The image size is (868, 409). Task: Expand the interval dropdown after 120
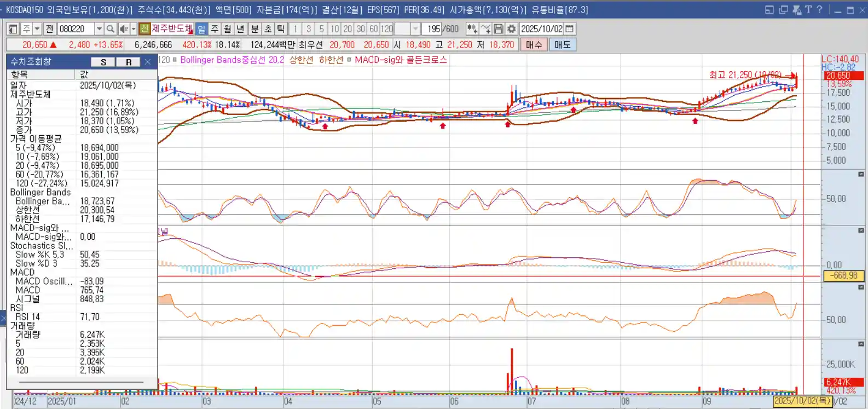pos(415,28)
